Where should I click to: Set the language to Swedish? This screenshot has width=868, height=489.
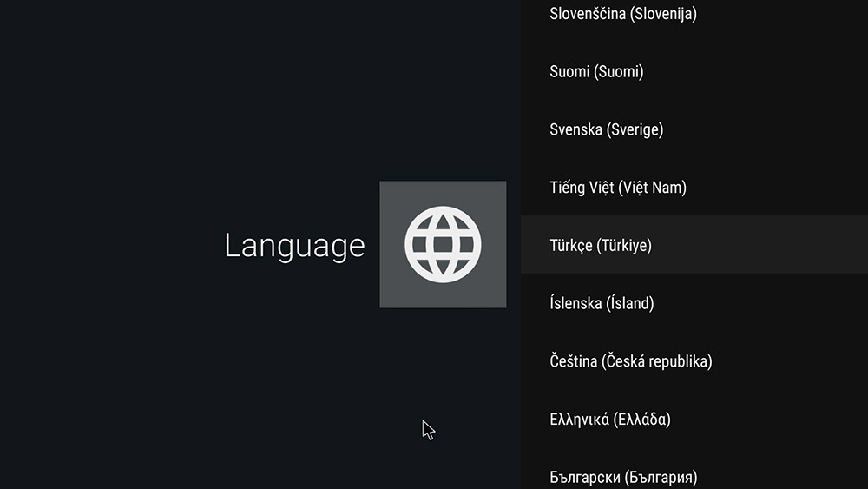[606, 130]
